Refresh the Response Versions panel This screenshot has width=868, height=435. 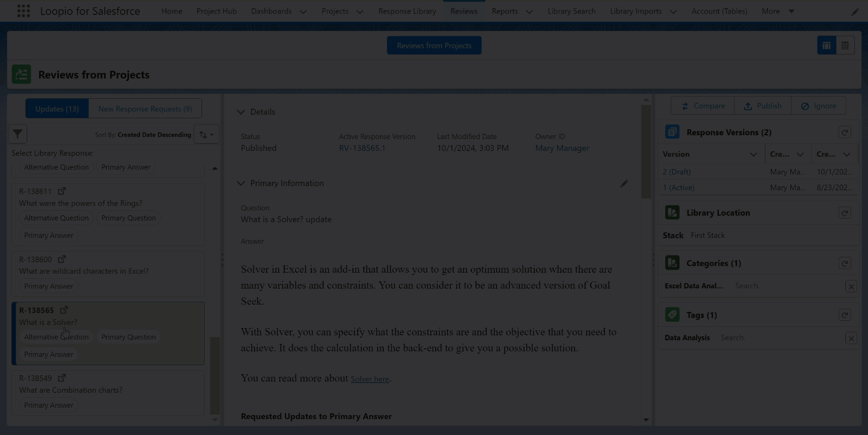point(844,132)
